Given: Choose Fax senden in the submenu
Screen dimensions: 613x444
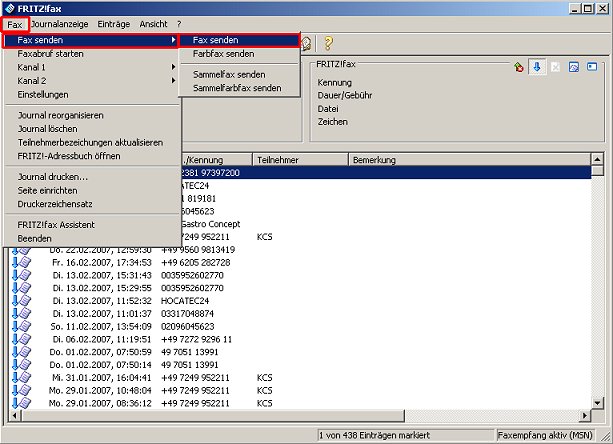Looking at the screenshot, I should point(239,40).
